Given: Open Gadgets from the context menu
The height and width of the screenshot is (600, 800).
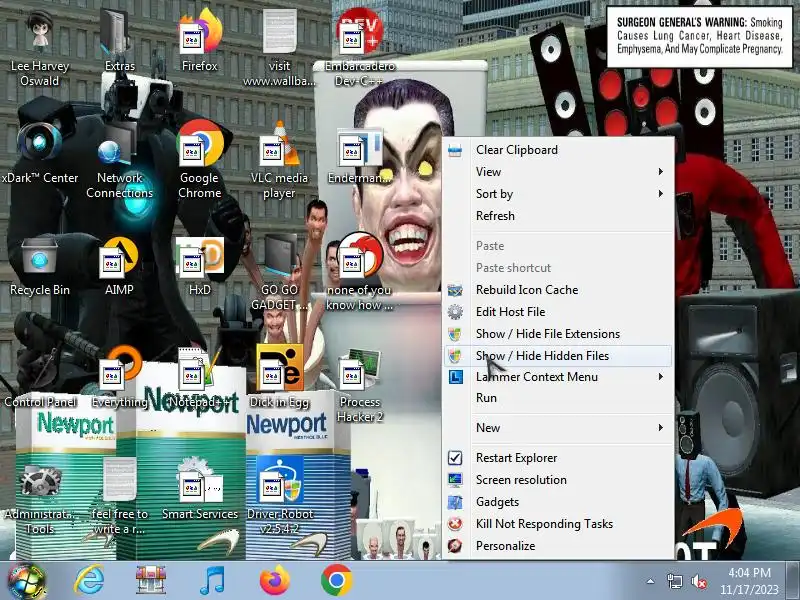Looking at the screenshot, I should 559,502.
